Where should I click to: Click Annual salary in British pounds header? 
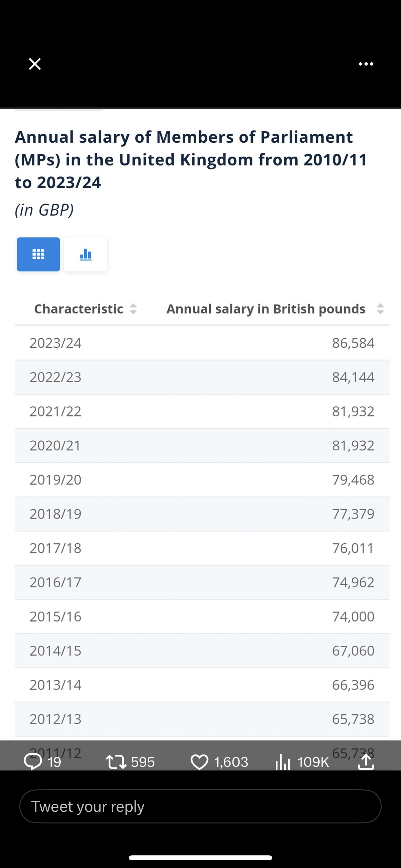pyautogui.click(x=266, y=309)
